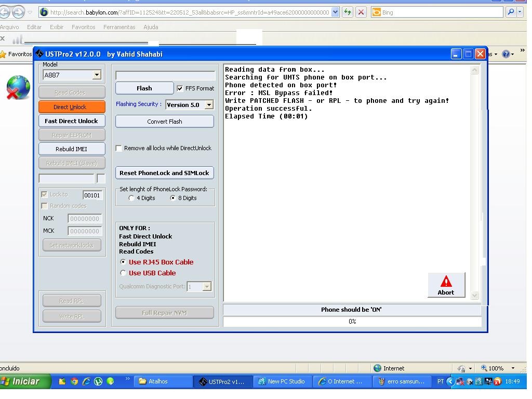
Task: Select the 8 Digits radio option
Action: pyautogui.click(x=172, y=198)
